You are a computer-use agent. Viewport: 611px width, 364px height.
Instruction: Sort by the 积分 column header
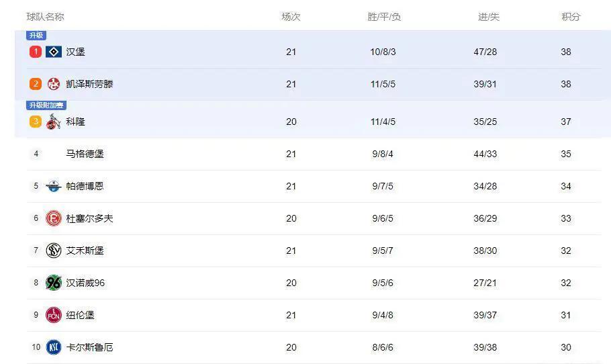[x=571, y=17]
